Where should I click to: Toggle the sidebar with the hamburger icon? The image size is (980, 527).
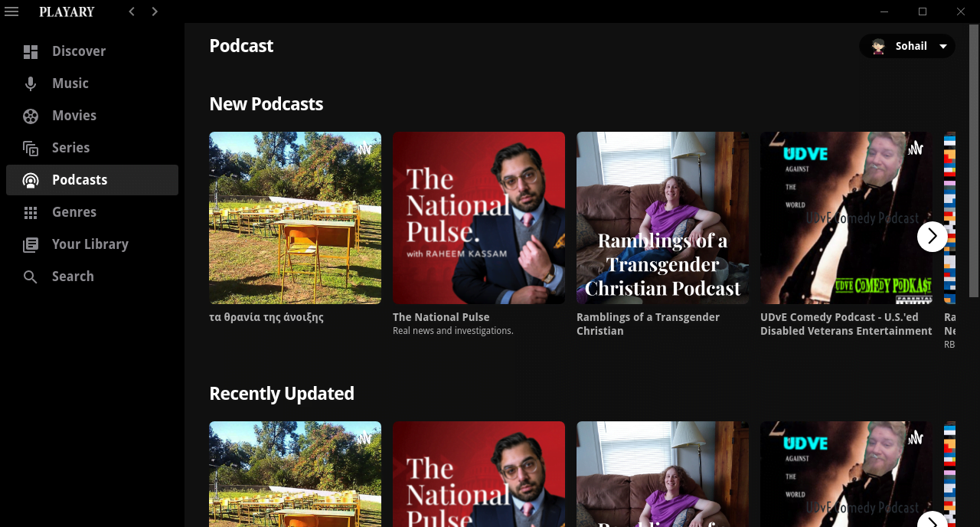pyautogui.click(x=11, y=11)
